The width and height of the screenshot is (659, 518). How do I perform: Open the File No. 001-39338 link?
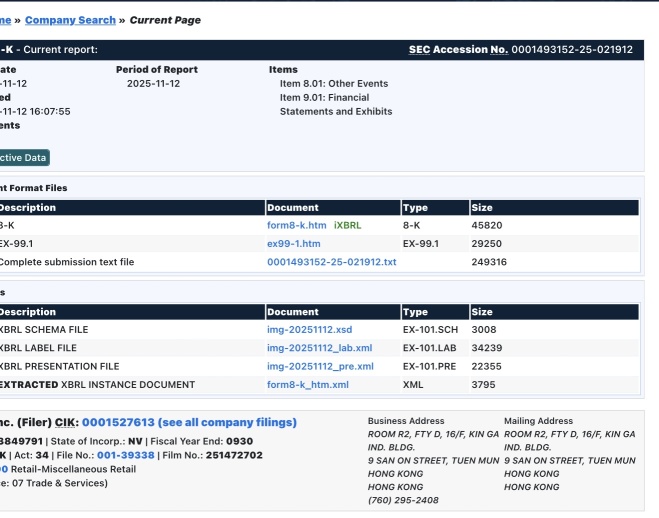[126, 455]
